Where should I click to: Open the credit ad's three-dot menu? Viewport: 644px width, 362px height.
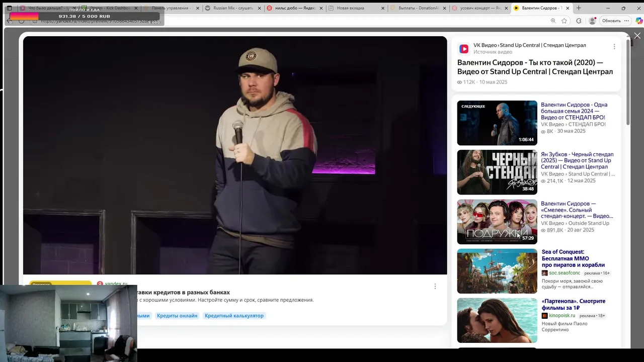435,286
